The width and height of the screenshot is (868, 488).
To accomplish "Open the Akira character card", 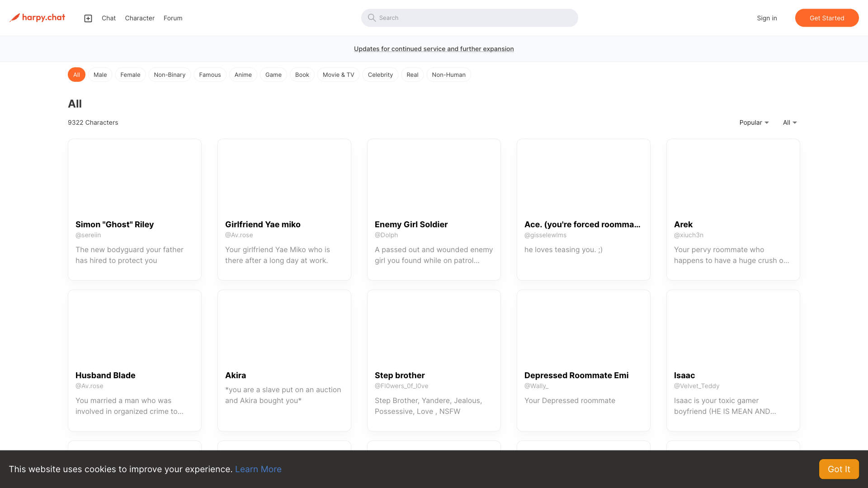I will (284, 361).
